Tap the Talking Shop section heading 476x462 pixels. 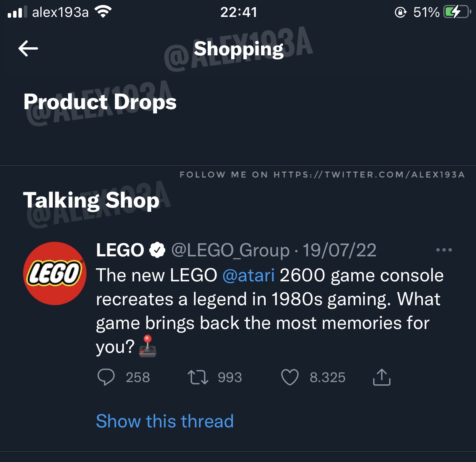click(91, 200)
